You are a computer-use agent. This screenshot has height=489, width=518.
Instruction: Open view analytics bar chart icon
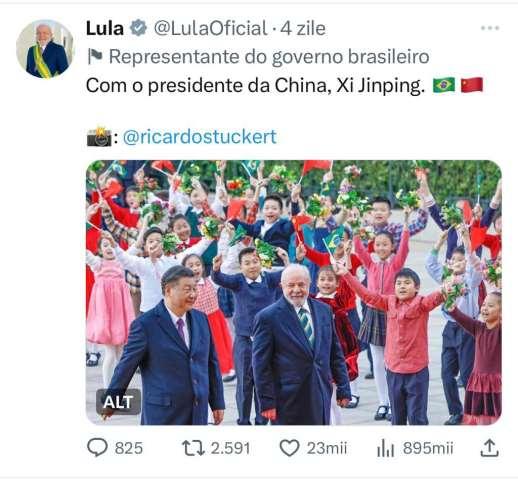(x=385, y=448)
